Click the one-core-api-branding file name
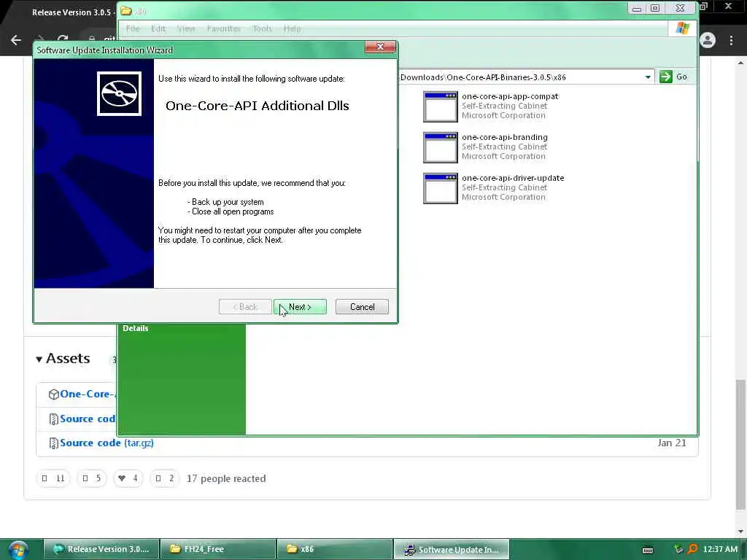Image resolution: width=747 pixels, height=560 pixels. tap(505, 137)
